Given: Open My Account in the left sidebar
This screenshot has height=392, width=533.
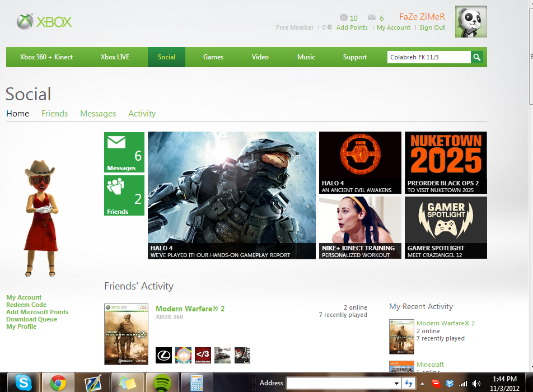Looking at the screenshot, I should (24, 297).
